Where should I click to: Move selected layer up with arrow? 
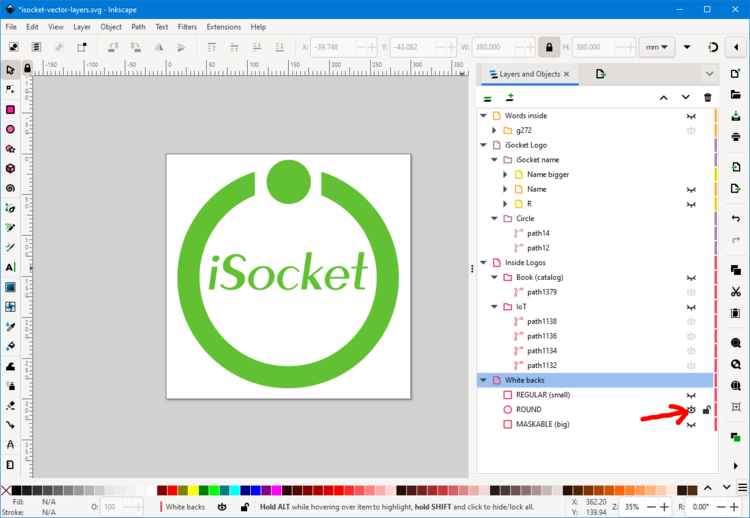point(663,98)
